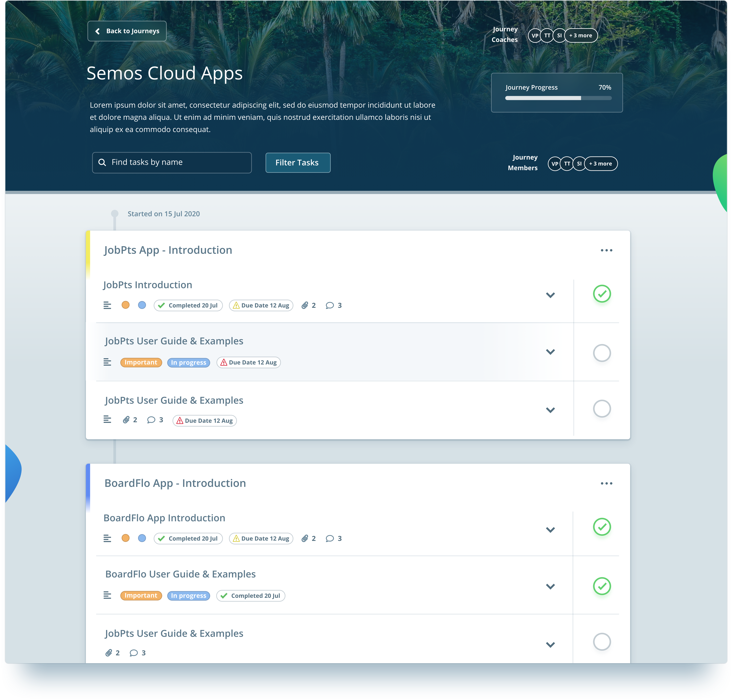This screenshot has width=732, height=700.
Task: Open the BoardFlo App - Introduction options menu
Action: 606,484
